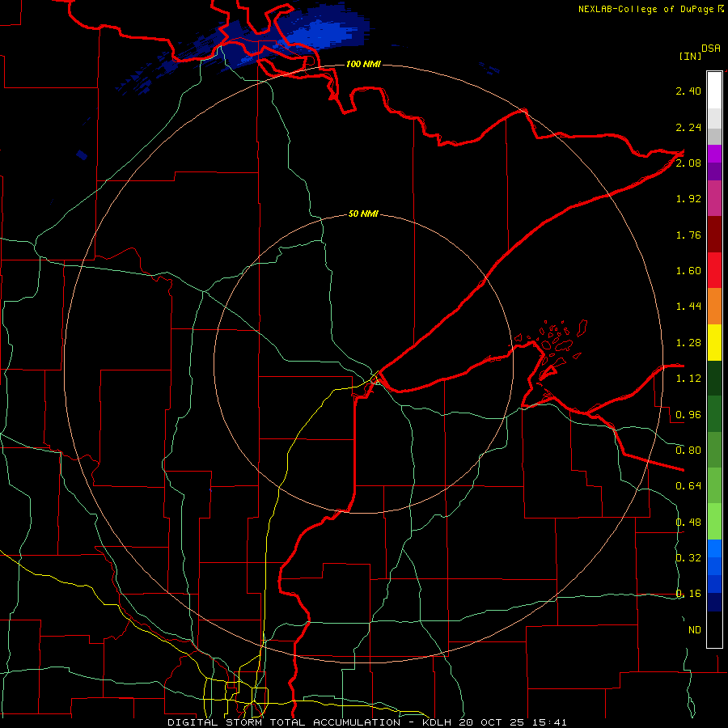Click the black ND swatch at legend bottom
Image resolution: width=728 pixels, height=728 pixels.
click(x=714, y=629)
